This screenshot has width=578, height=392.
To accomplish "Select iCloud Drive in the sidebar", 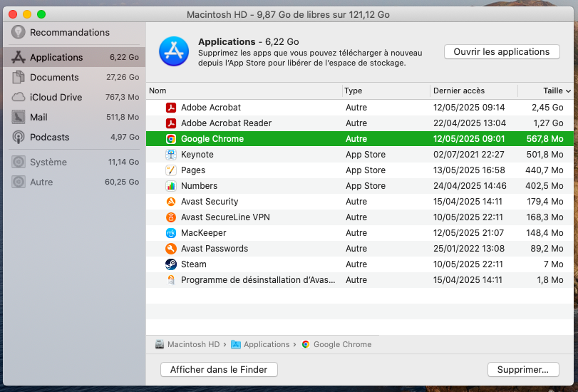I will click(74, 98).
